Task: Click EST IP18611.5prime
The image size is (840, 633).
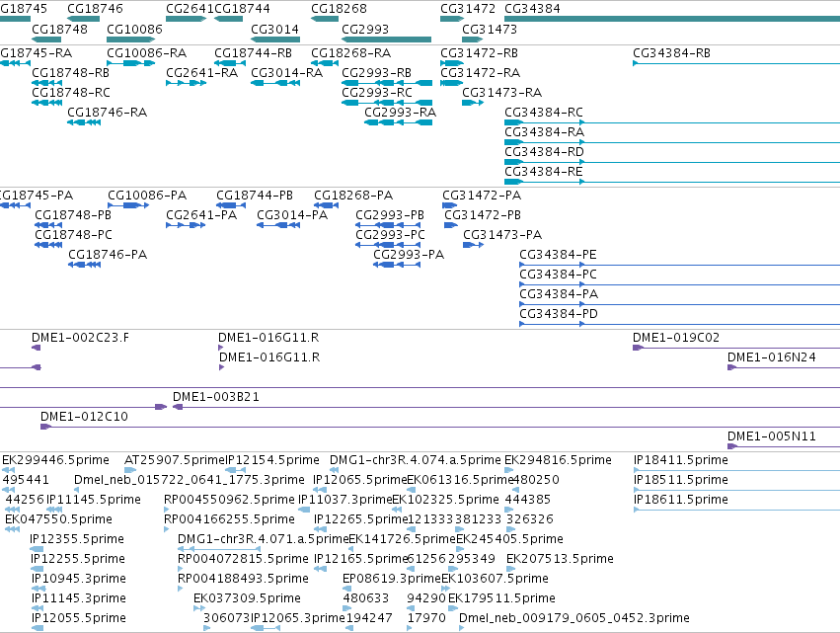Action: 736,511
